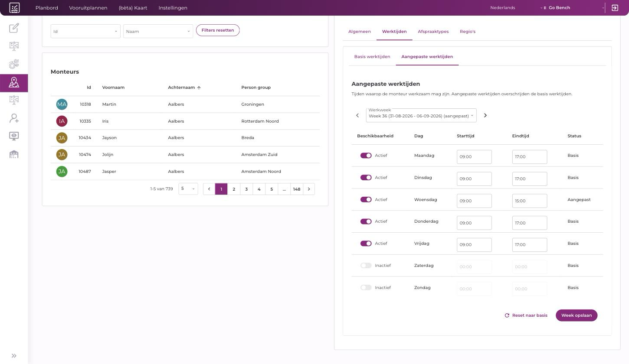Image resolution: width=629 pixels, height=364 pixels.
Task: Click Week opslaan button
Action: (x=577, y=315)
